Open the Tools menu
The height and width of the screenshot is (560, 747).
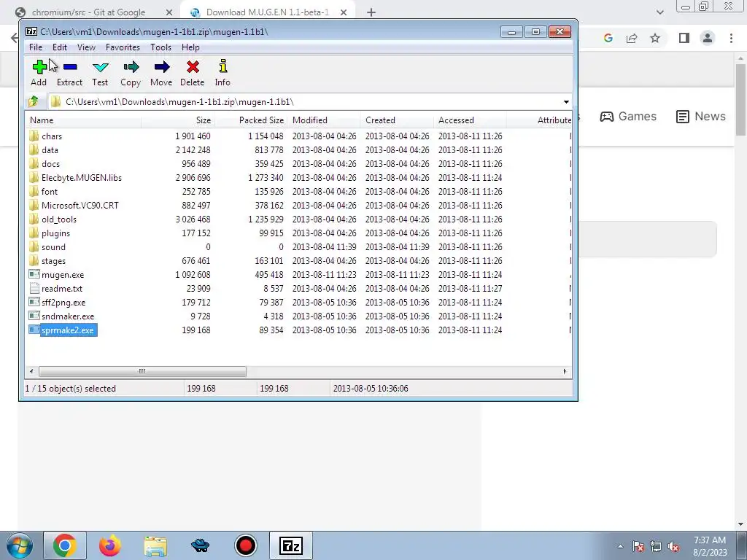coord(160,47)
